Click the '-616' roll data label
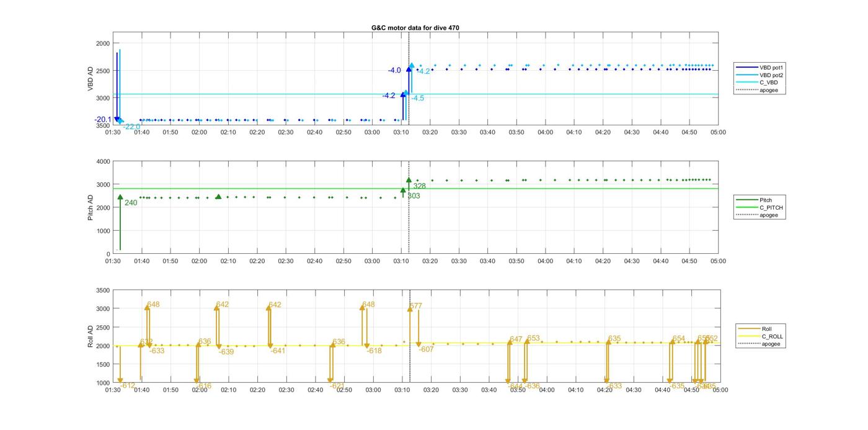This screenshot has height=430, width=868. pyautogui.click(x=203, y=386)
